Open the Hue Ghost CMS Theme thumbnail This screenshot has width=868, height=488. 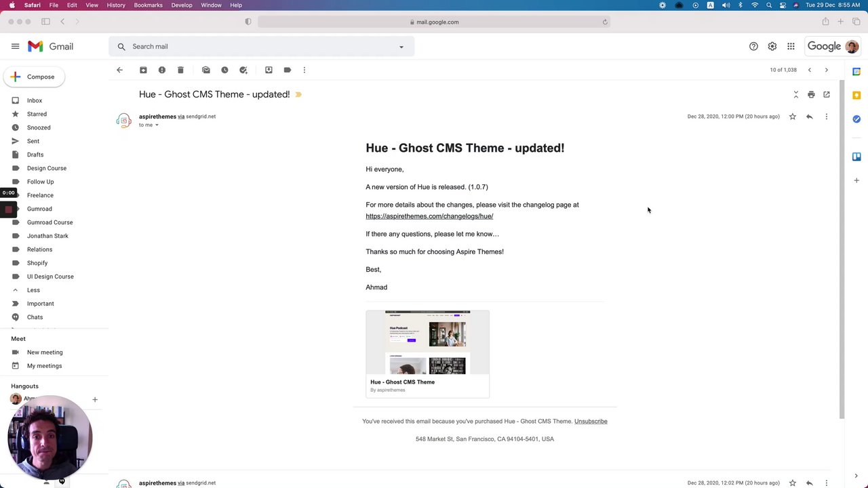(x=427, y=354)
